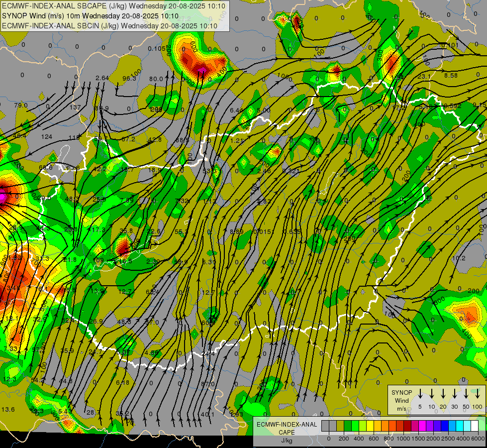Viewport: 487px width, 448px height.
Task: Click the 124 value on the map
Action: (x=47, y=136)
